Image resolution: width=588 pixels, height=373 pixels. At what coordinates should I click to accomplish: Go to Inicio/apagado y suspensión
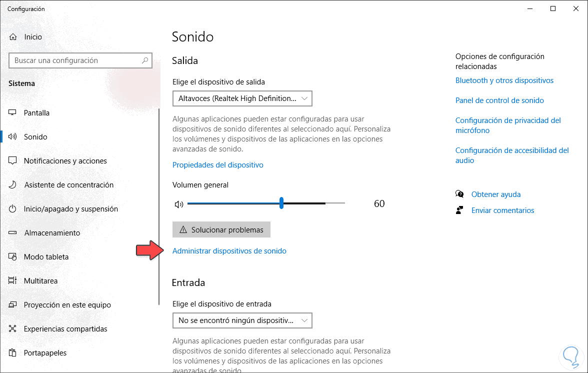point(70,209)
